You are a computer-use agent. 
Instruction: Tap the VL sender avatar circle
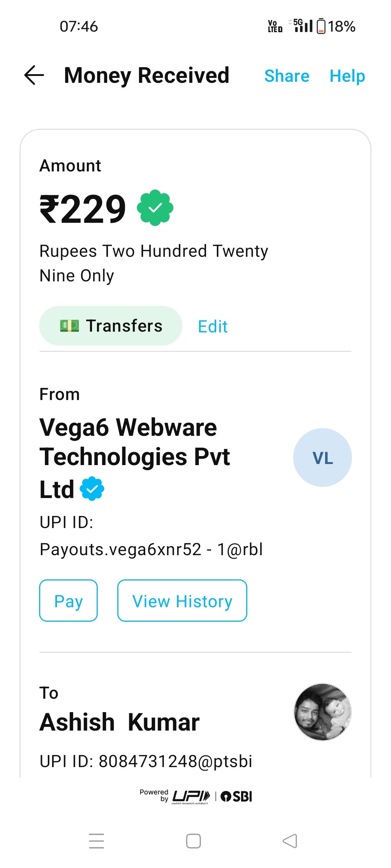point(322,458)
